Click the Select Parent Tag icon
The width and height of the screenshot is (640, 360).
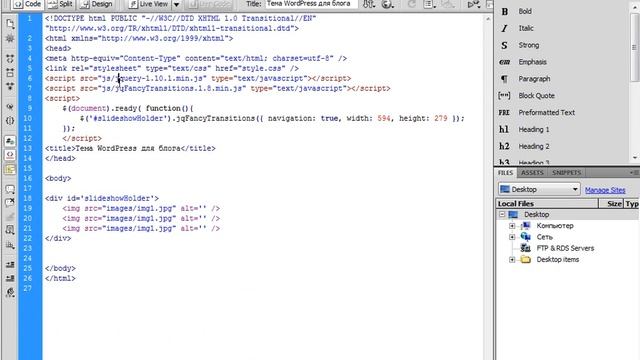pyautogui.click(x=10, y=107)
